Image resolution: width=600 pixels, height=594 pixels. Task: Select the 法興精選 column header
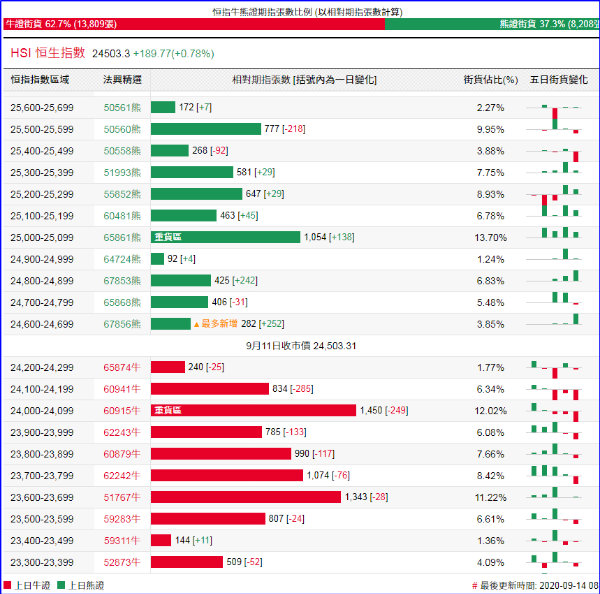[122, 80]
